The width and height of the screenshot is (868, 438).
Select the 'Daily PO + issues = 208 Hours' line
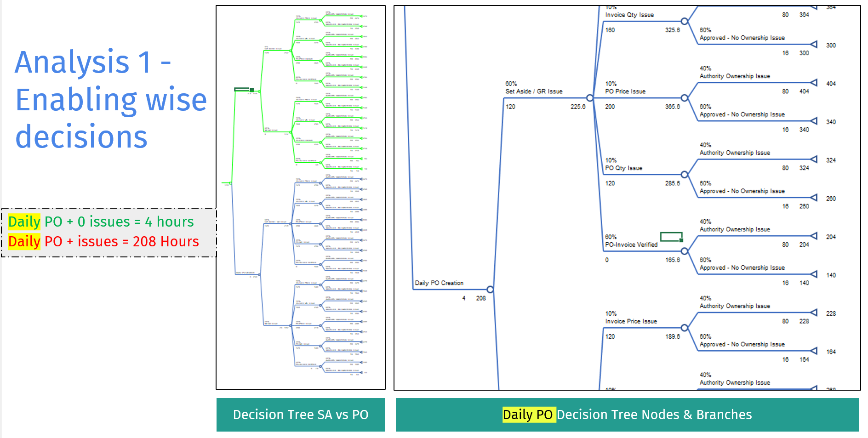(x=103, y=241)
